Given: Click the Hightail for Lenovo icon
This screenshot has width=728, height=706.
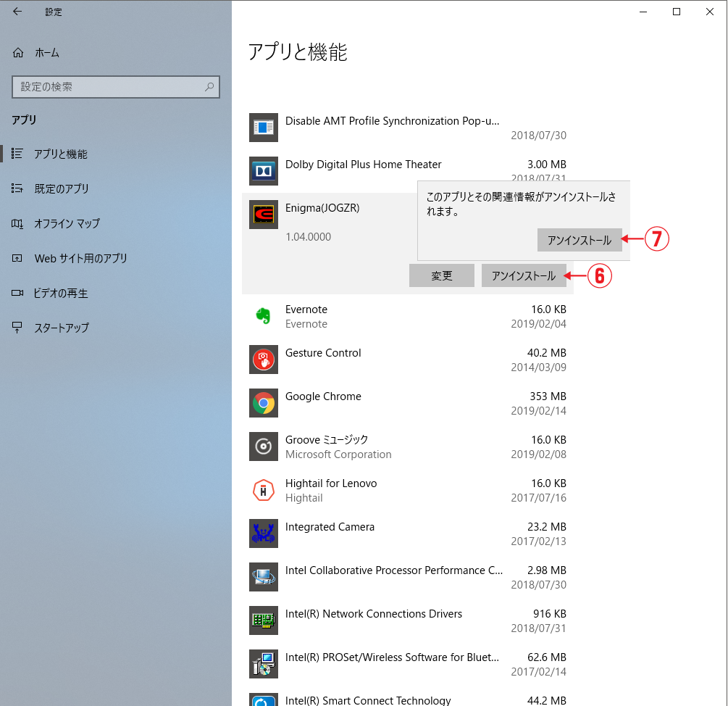Looking at the screenshot, I should tap(263, 490).
